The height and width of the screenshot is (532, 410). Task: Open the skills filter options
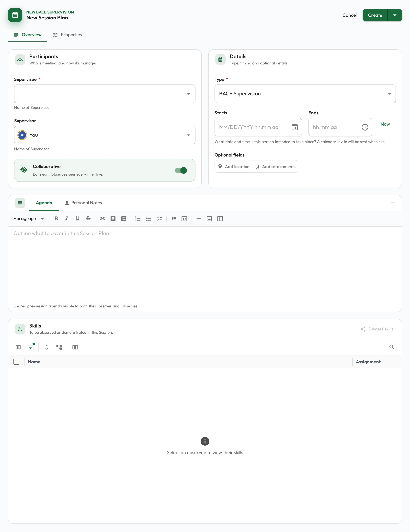(x=31, y=347)
